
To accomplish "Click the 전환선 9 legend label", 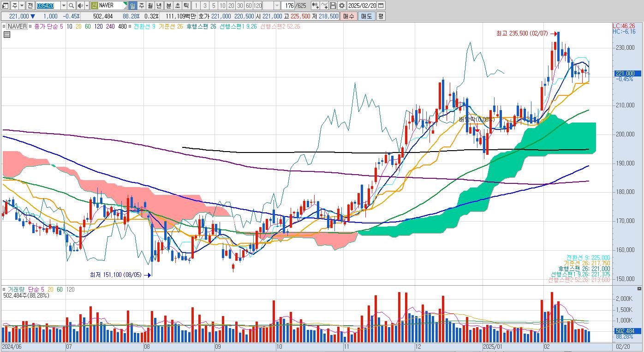I will click(x=144, y=26).
